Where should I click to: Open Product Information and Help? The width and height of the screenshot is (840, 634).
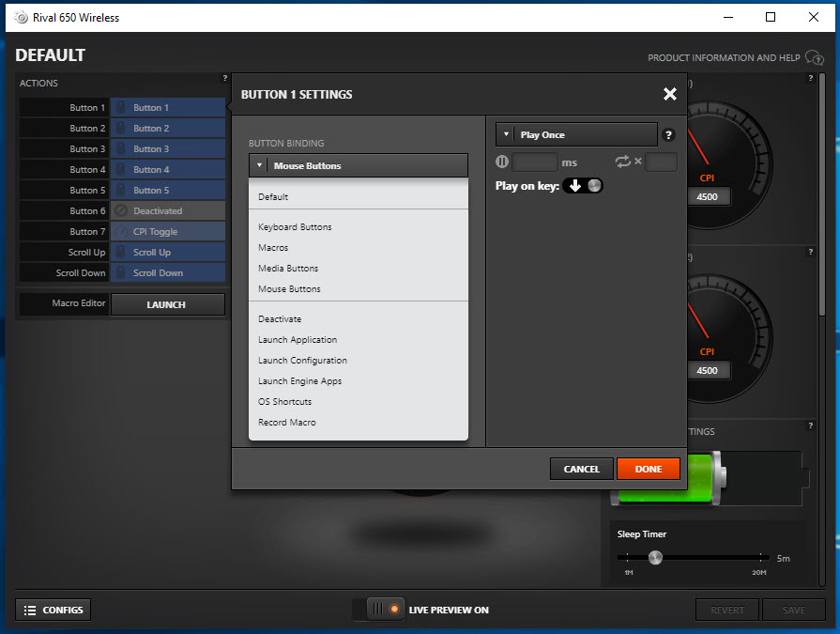click(724, 57)
